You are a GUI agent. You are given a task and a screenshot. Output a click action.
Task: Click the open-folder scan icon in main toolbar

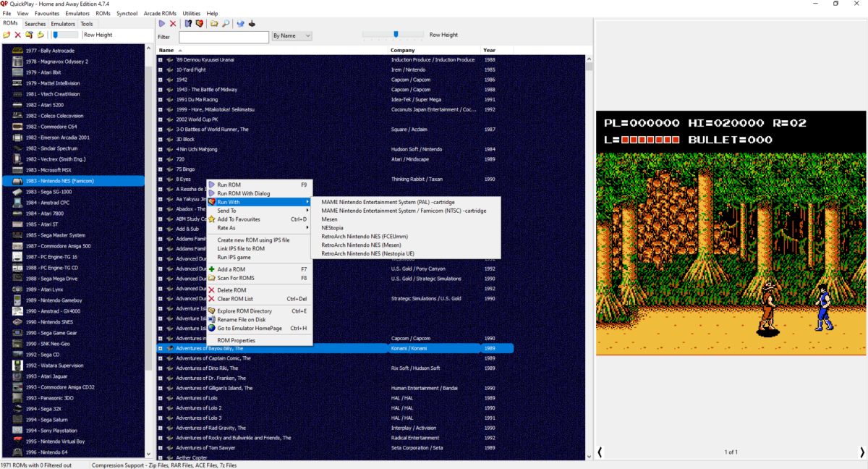pos(214,24)
